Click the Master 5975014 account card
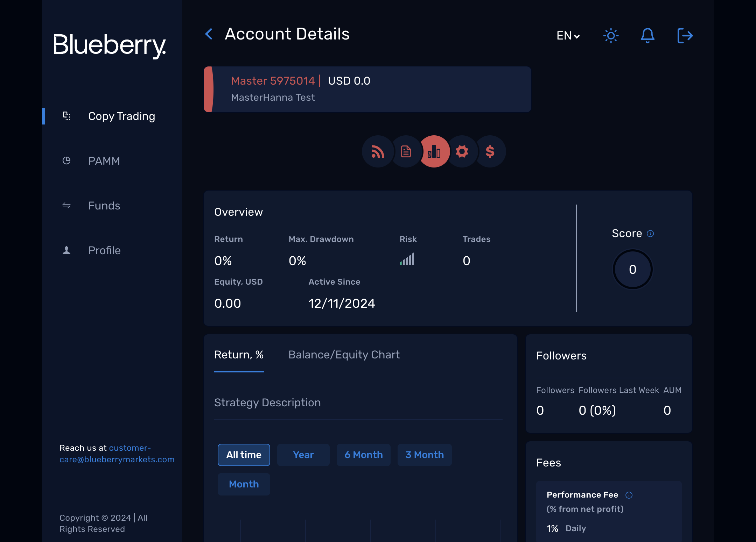The image size is (756, 542). click(x=367, y=90)
